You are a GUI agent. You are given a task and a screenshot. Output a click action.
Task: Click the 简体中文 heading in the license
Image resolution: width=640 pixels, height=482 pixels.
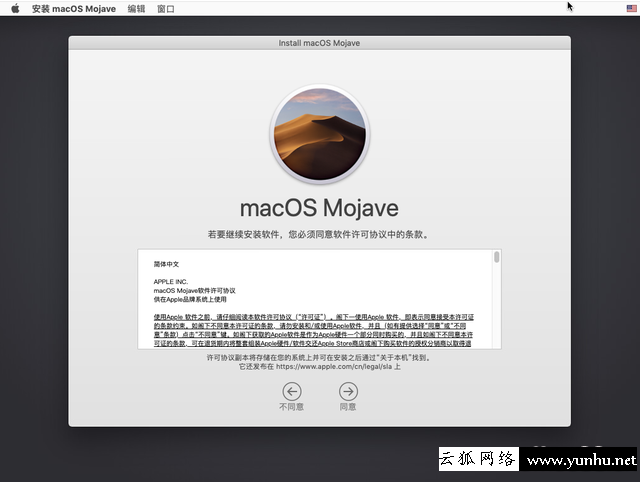click(x=166, y=264)
